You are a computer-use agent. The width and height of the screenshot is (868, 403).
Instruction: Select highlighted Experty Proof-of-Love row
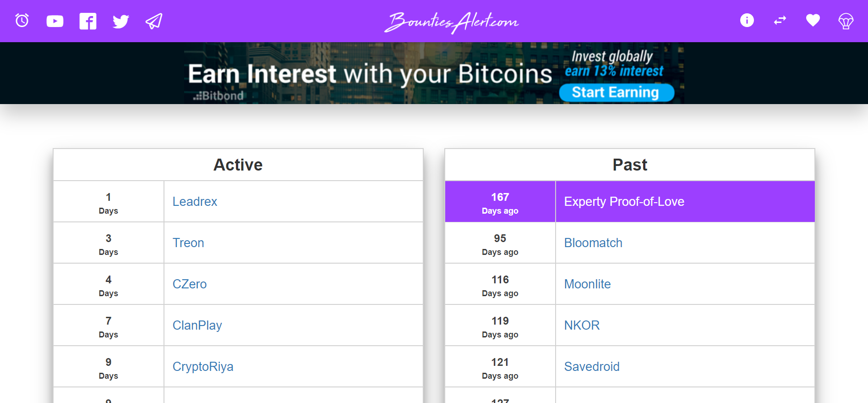coord(624,202)
